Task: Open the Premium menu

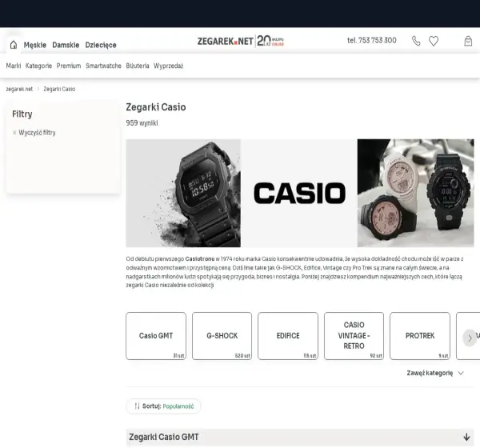Action: (69, 66)
